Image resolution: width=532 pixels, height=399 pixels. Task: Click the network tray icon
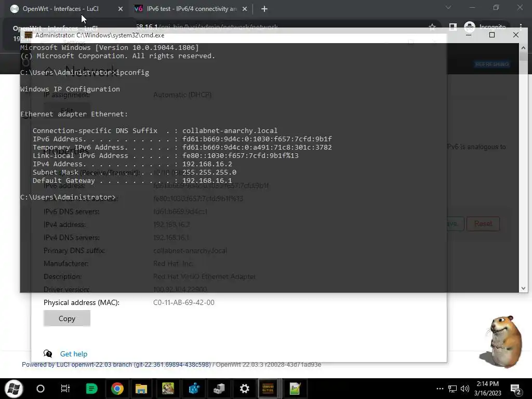point(453,389)
